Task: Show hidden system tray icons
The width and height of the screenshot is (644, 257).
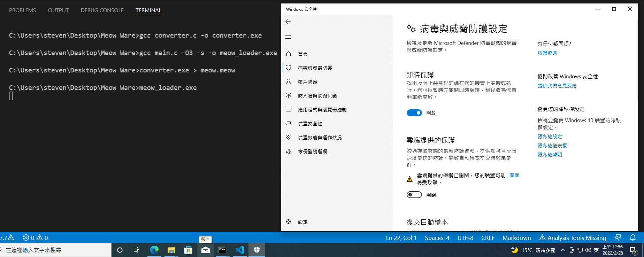Action: click(x=563, y=250)
